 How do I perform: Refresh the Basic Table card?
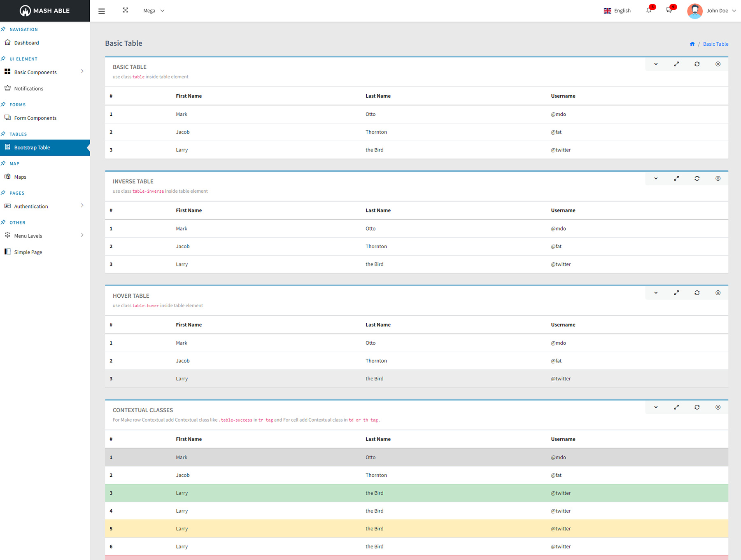697,64
